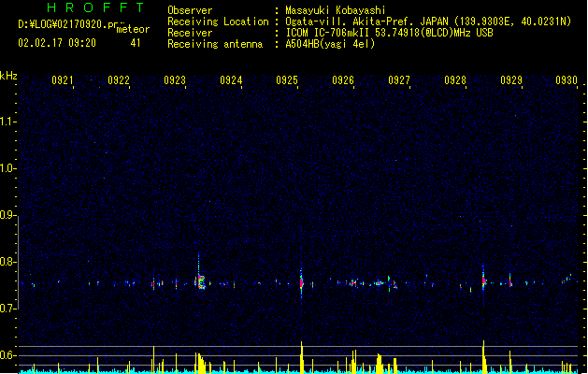
Task: Click the 0925 time marker
Action: click(x=287, y=80)
